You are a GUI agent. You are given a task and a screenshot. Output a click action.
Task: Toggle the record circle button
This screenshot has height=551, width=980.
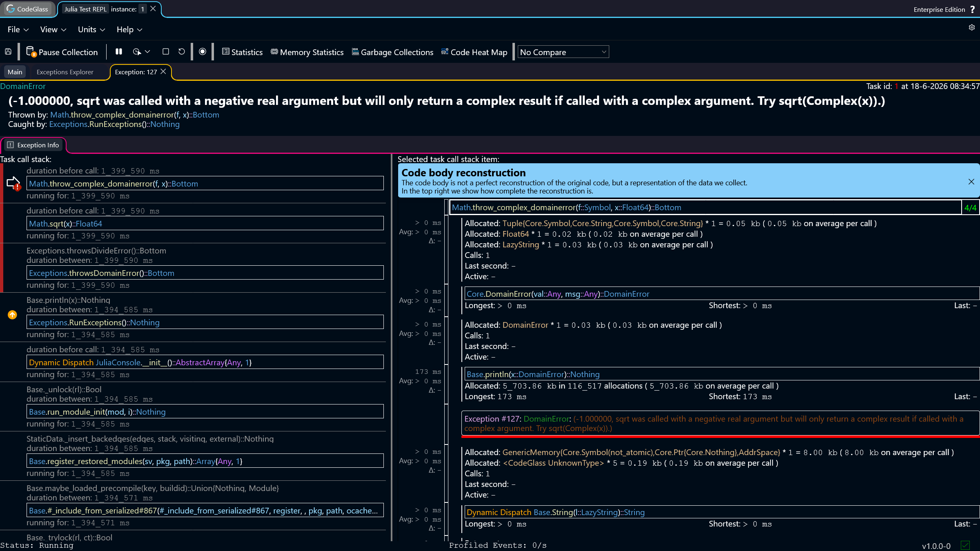click(x=203, y=51)
